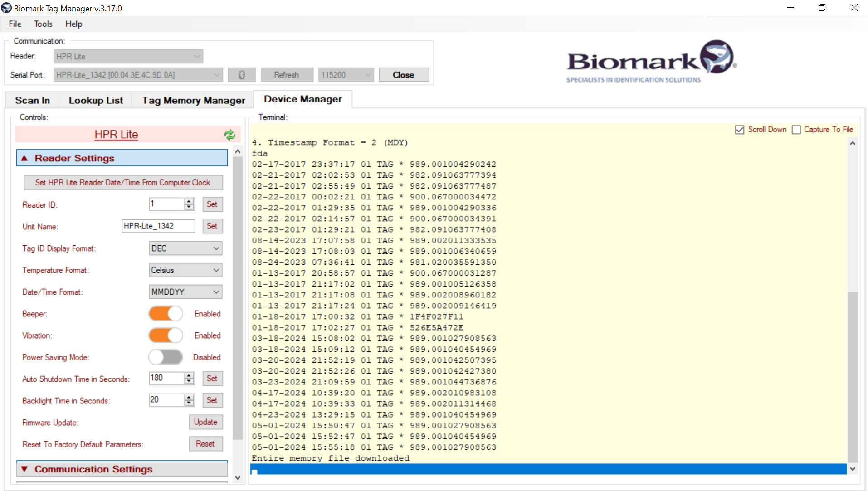The width and height of the screenshot is (868, 491).
Task: Decrease Auto Shutdown Time with down arrow
Action: pos(189,381)
